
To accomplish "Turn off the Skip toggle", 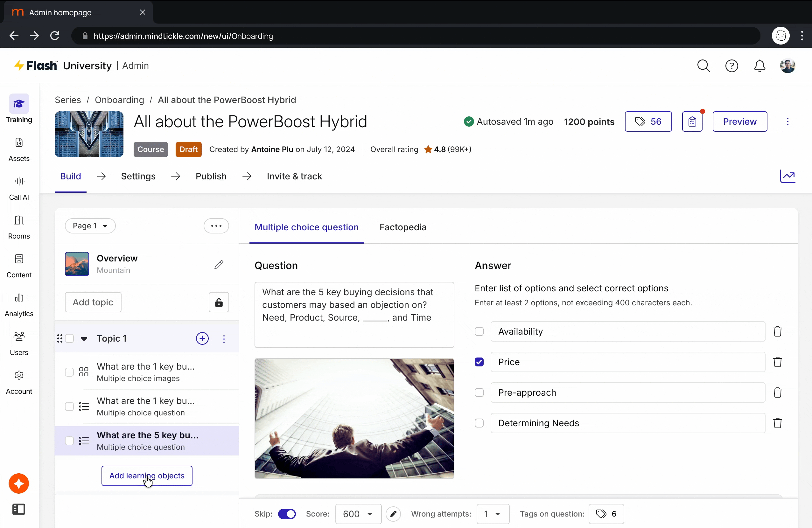I will (287, 514).
